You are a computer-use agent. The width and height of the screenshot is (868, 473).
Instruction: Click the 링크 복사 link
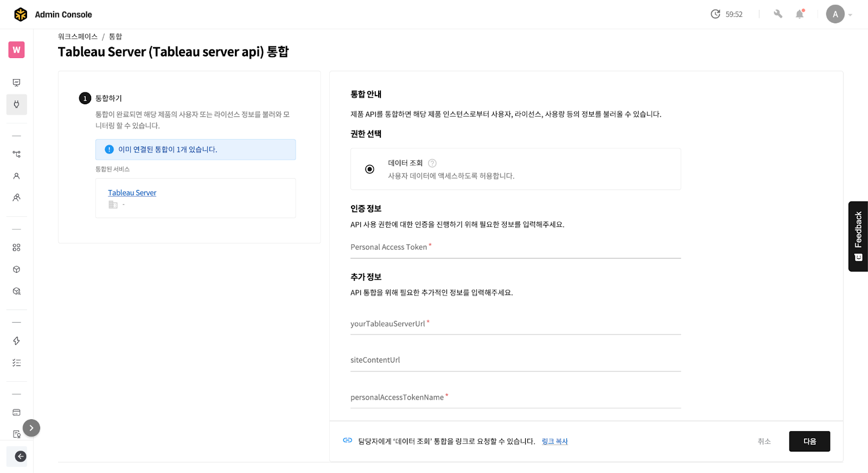pyautogui.click(x=554, y=442)
